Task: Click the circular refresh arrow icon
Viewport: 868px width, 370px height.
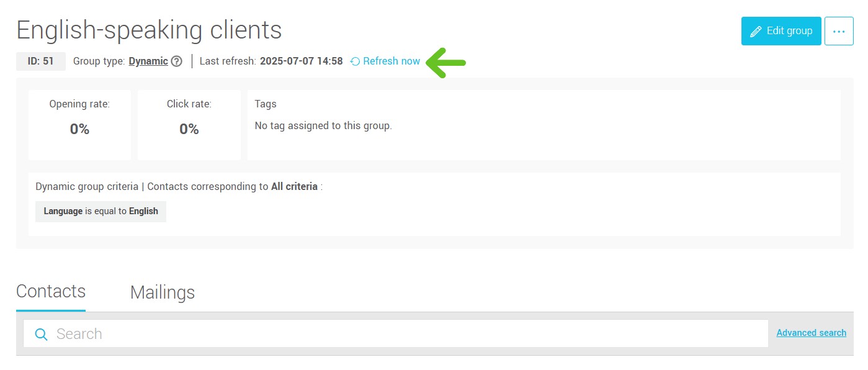Action: click(x=356, y=61)
